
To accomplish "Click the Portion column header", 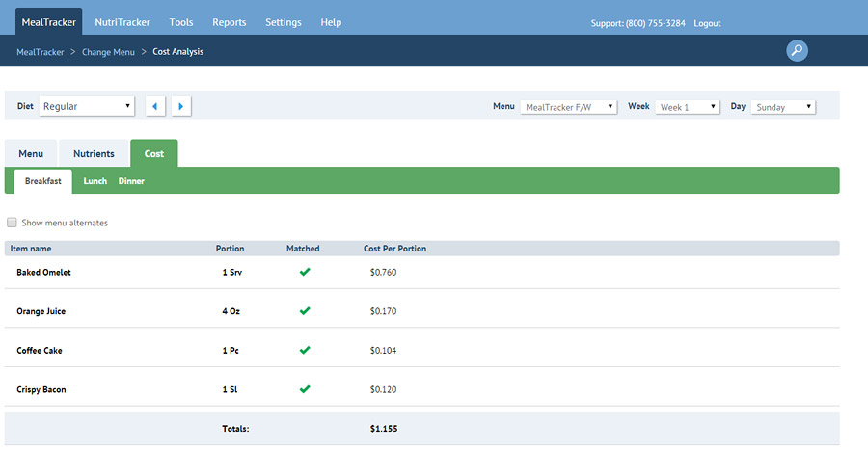I will coord(230,249).
